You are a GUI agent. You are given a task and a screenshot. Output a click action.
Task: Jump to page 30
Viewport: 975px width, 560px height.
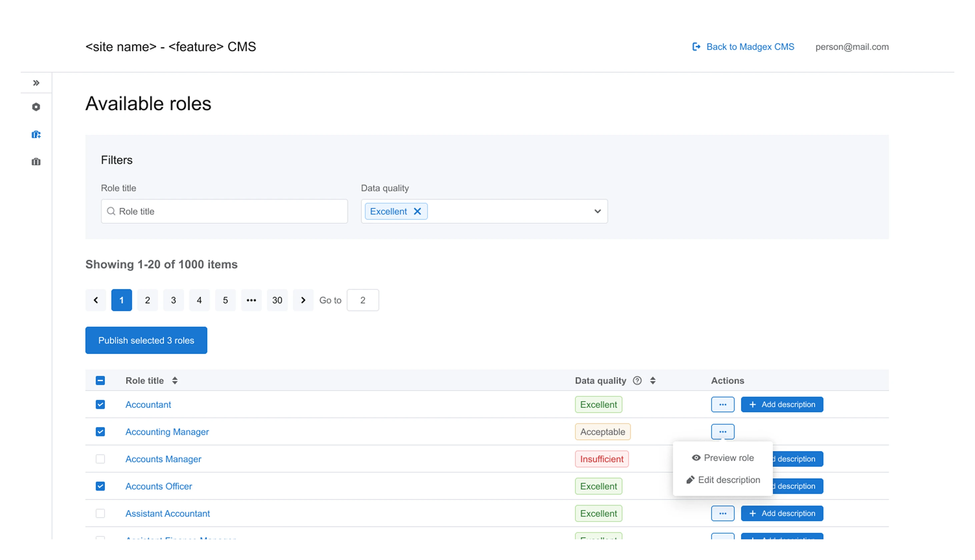pyautogui.click(x=277, y=300)
